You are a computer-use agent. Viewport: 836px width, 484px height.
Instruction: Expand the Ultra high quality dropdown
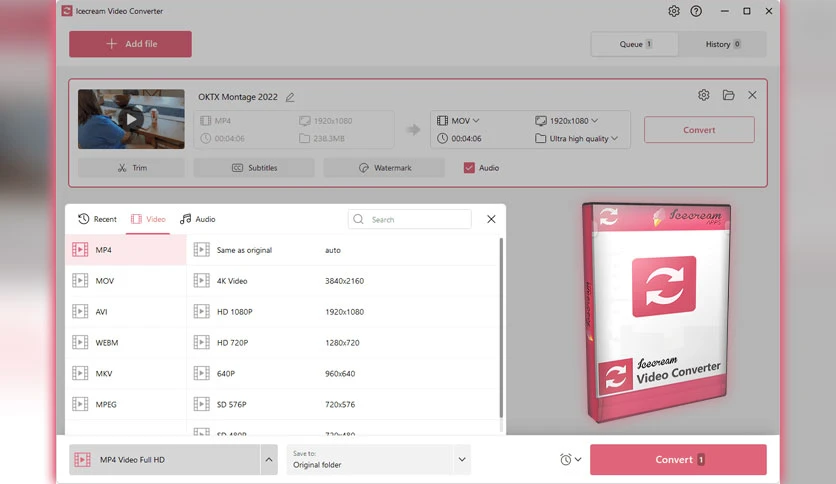577,139
